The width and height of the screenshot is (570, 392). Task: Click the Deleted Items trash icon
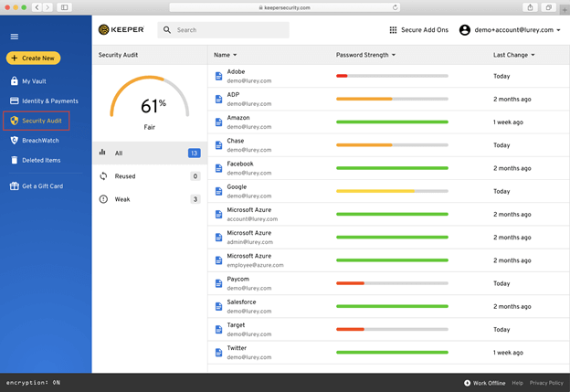pyautogui.click(x=14, y=160)
